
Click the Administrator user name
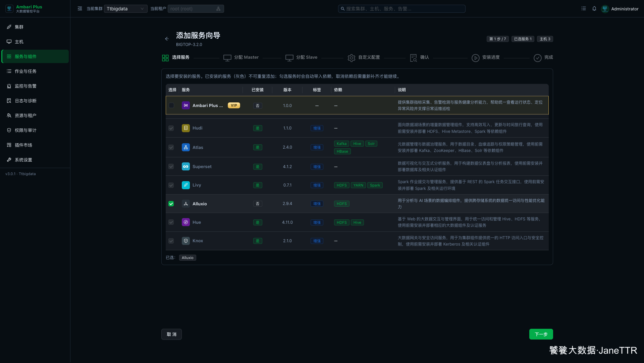(625, 9)
